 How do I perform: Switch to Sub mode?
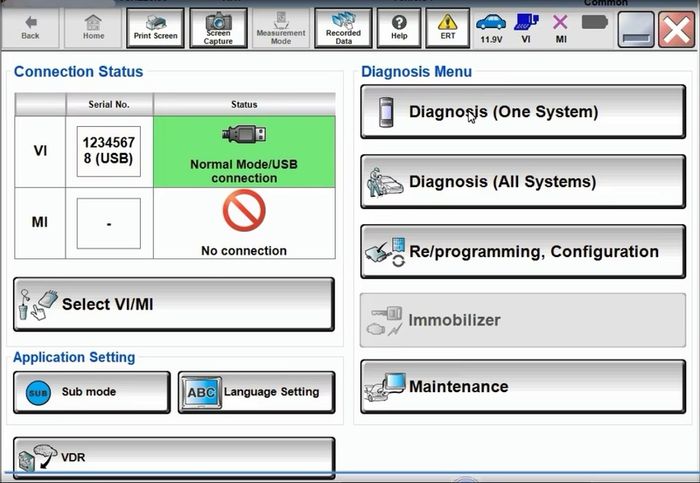(x=92, y=392)
